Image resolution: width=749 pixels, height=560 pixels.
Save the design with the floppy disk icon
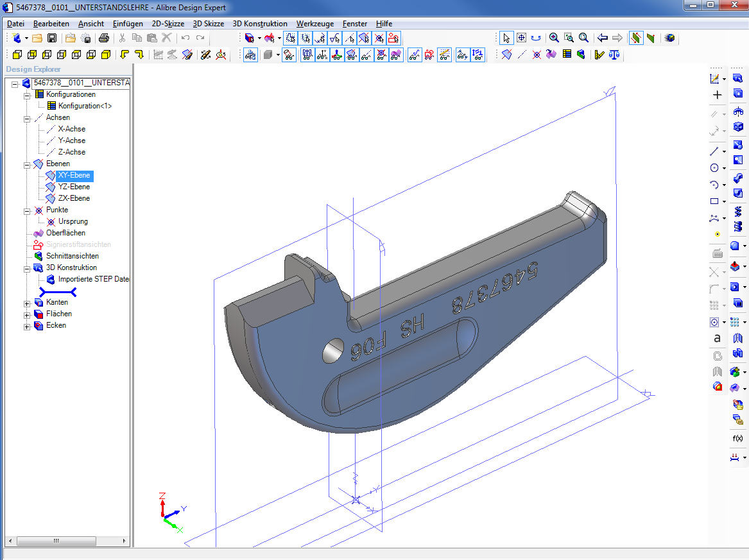(x=52, y=38)
